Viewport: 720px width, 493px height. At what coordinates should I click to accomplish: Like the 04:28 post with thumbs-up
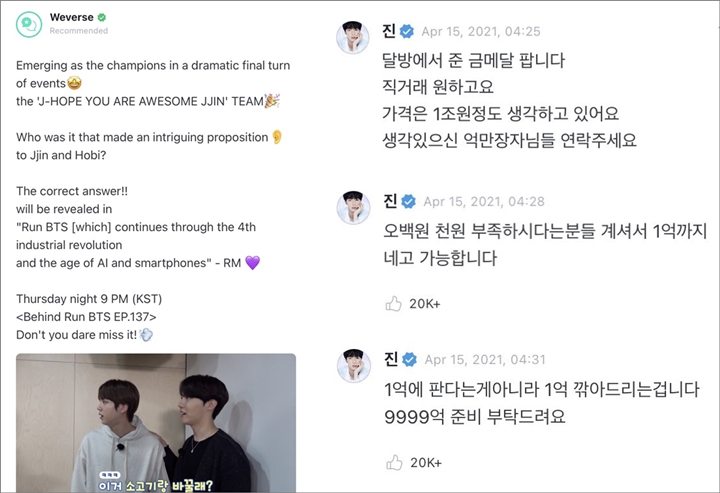(394, 303)
